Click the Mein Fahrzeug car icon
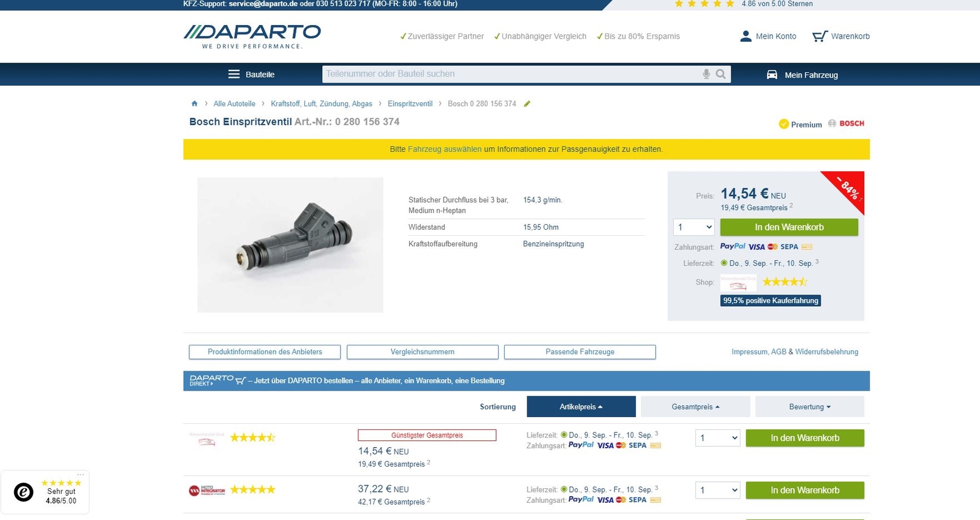Image resolution: width=980 pixels, height=520 pixels. point(772,75)
